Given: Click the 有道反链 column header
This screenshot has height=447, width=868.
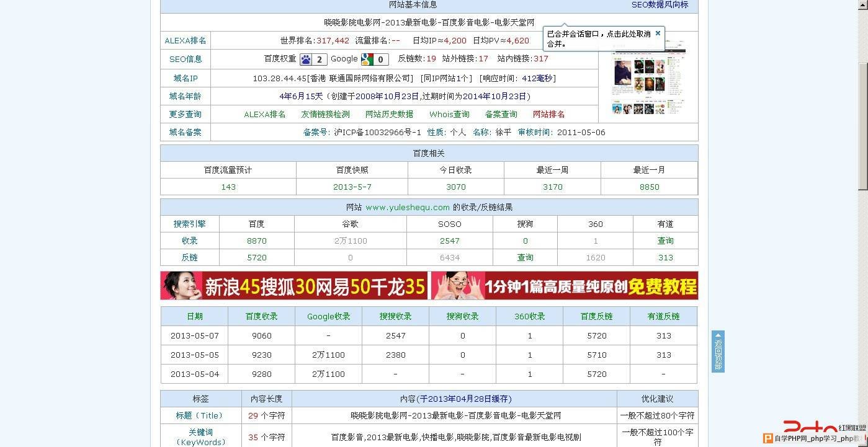Looking at the screenshot, I should click(x=664, y=316).
